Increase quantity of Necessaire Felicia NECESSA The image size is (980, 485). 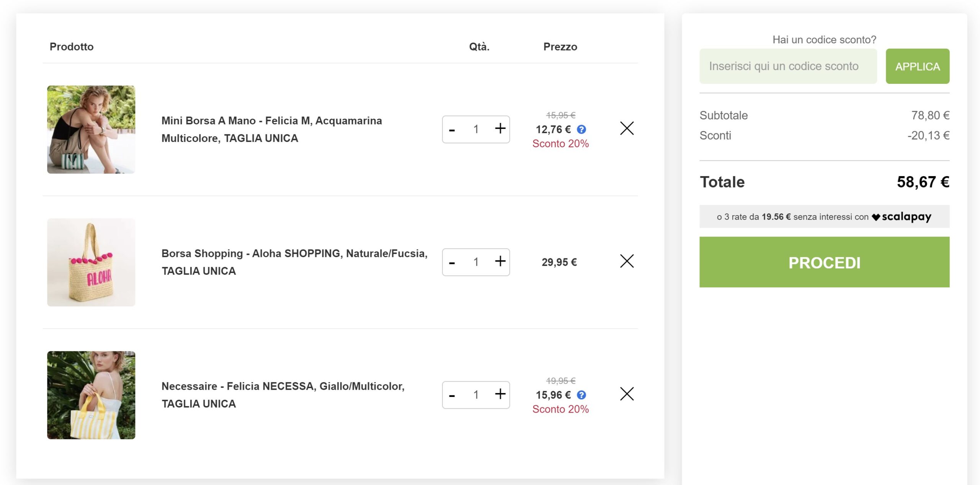tap(500, 394)
